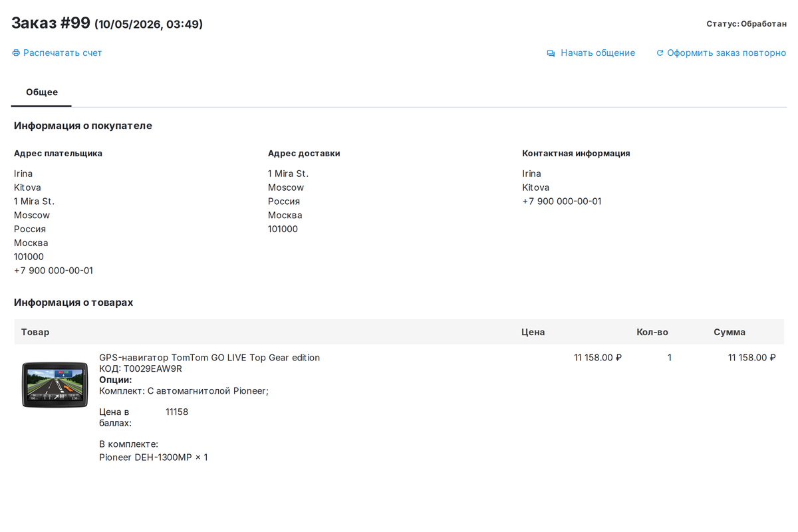This screenshot has width=798, height=532.
Task: Open the Распечатать счет link
Action: (63, 53)
